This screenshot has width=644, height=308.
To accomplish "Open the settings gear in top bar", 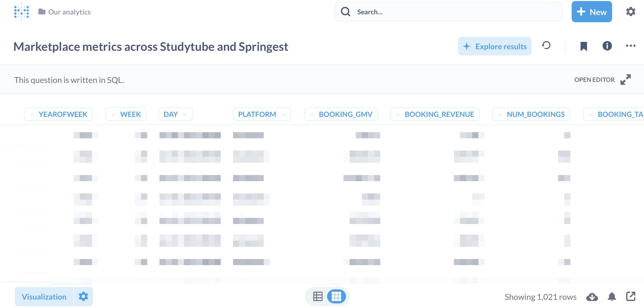I will click(x=630, y=12).
